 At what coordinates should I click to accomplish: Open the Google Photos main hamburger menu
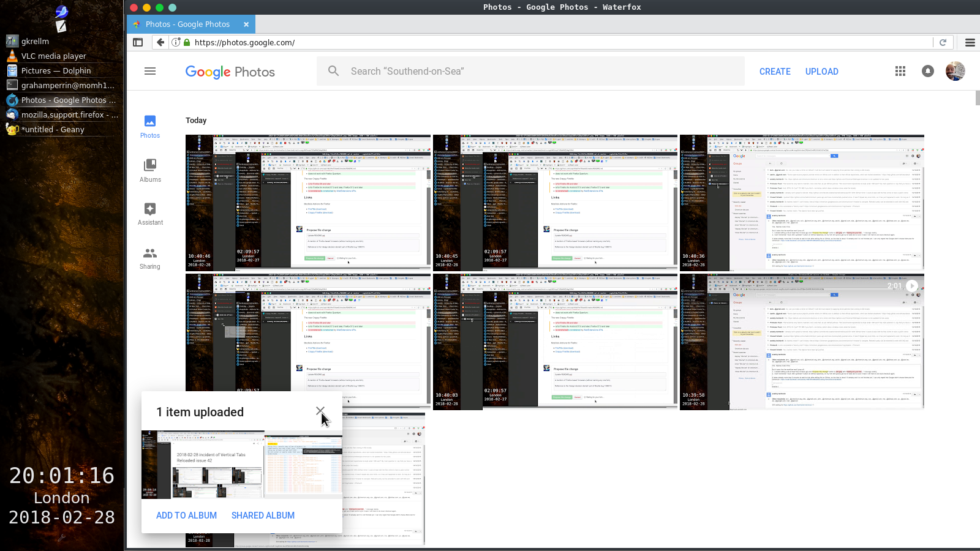pos(150,71)
